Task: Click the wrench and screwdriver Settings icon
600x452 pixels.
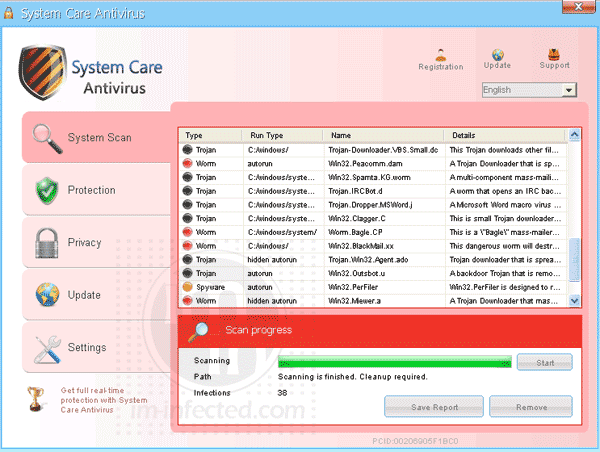Action: tap(47, 349)
